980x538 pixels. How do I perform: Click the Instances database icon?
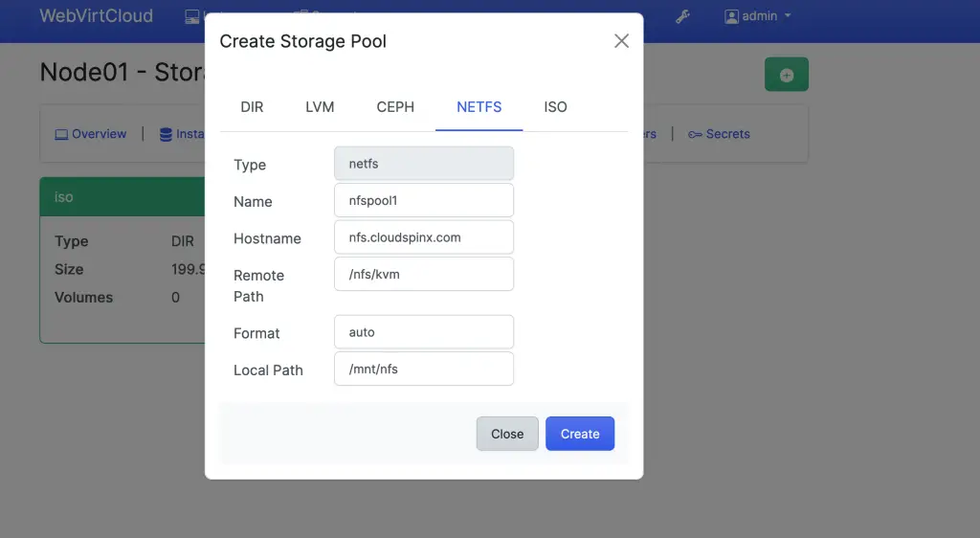(166, 134)
